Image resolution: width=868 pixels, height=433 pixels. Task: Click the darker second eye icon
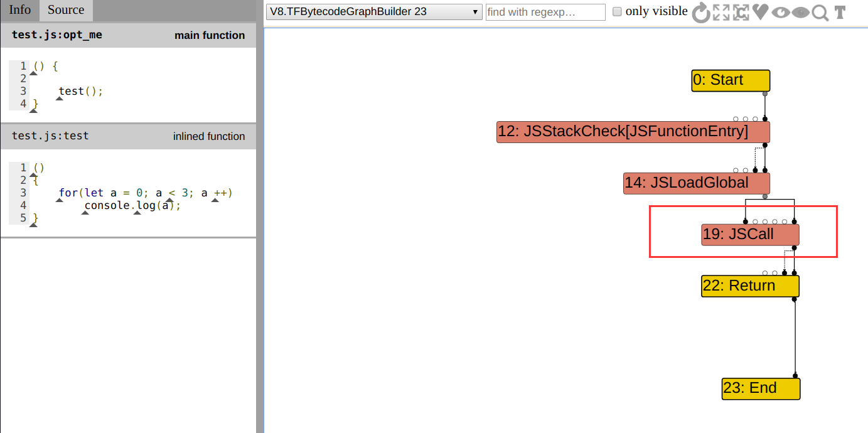click(x=800, y=13)
